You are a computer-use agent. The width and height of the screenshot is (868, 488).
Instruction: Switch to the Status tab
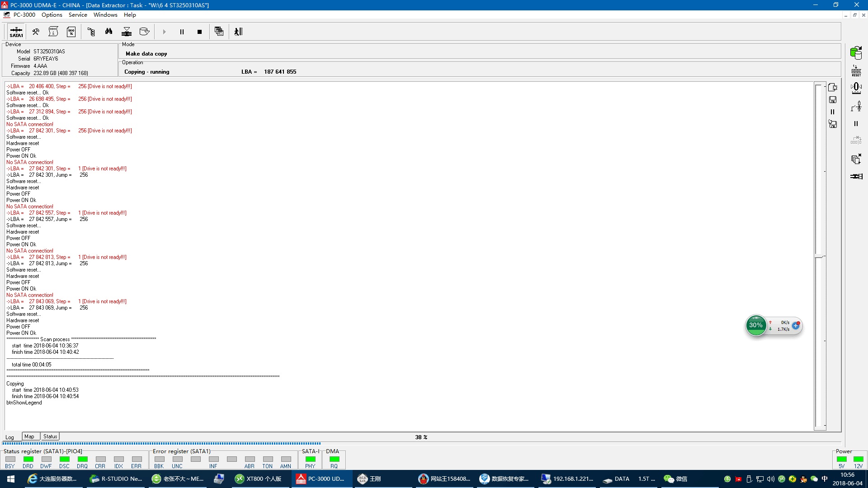[50, 436]
